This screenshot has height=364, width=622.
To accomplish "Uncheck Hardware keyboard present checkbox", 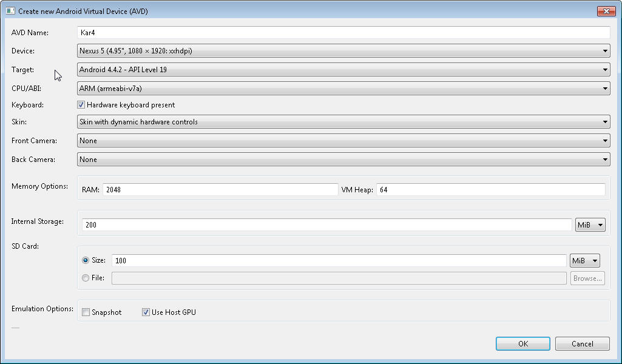I will coord(81,105).
